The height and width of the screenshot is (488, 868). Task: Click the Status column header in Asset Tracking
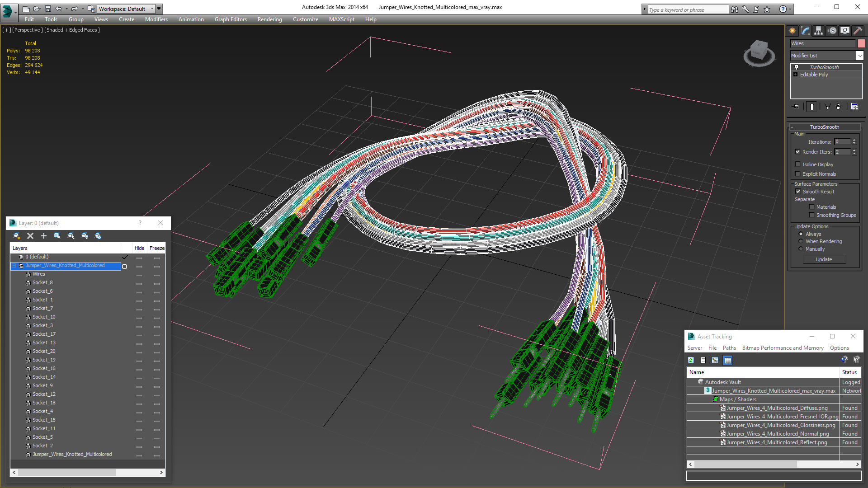(x=849, y=372)
